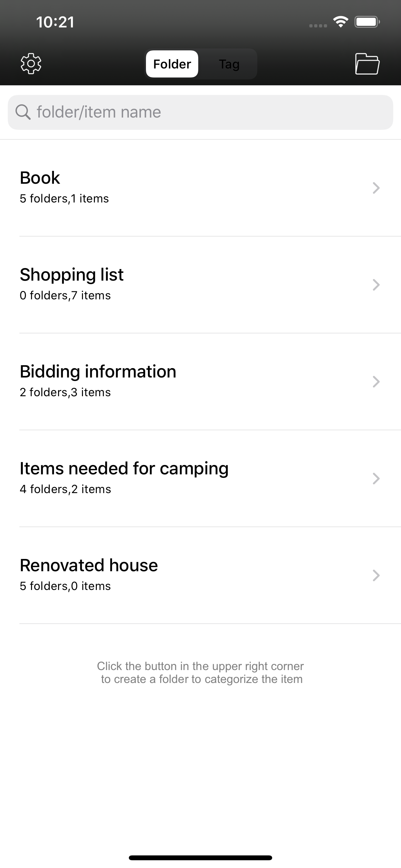Viewport: 401px width, 868px height.
Task: Open Items needed for camping chevron
Action: pos(376,479)
